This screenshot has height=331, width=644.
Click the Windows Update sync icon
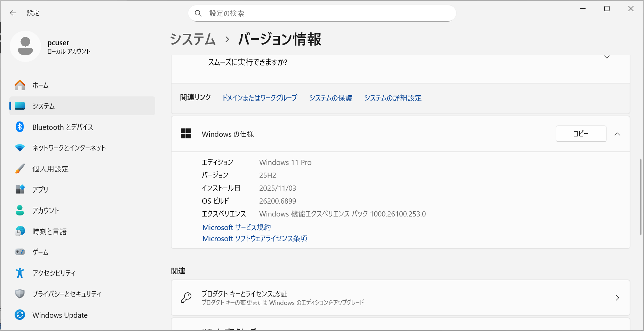(x=20, y=315)
